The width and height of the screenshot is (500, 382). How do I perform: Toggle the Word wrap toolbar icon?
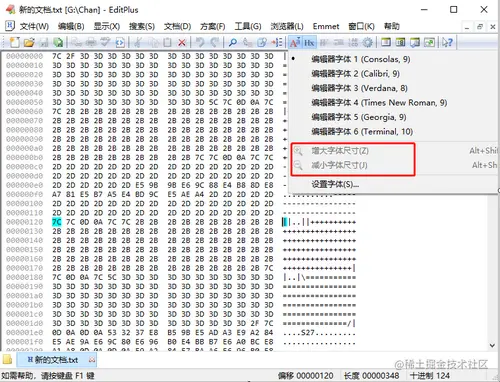coord(324,42)
